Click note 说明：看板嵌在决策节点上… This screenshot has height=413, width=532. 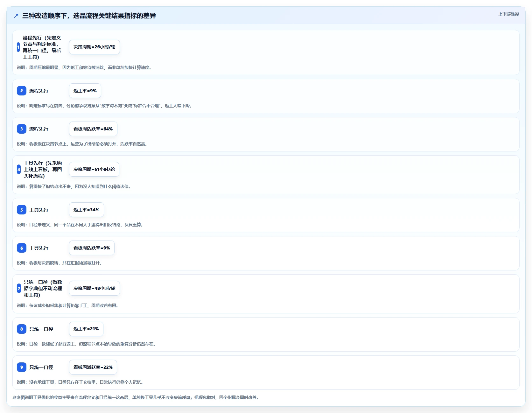(x=83, y=144)
